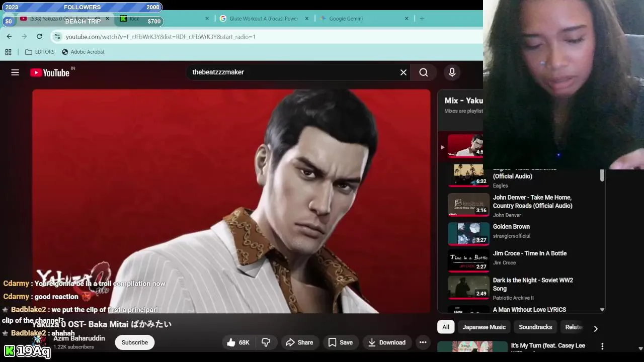Dislike the video with thumbs down
The image size is (644, 362).
[x=266, y=342]
